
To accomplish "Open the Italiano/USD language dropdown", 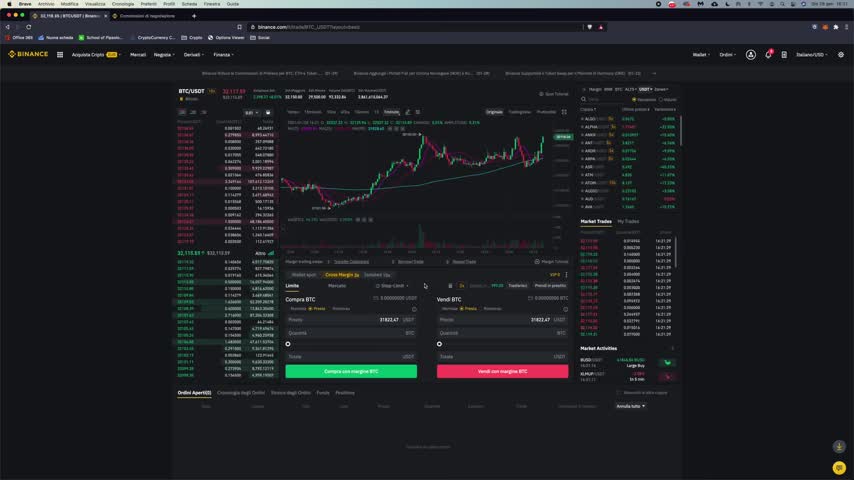I will pos(812,54).
